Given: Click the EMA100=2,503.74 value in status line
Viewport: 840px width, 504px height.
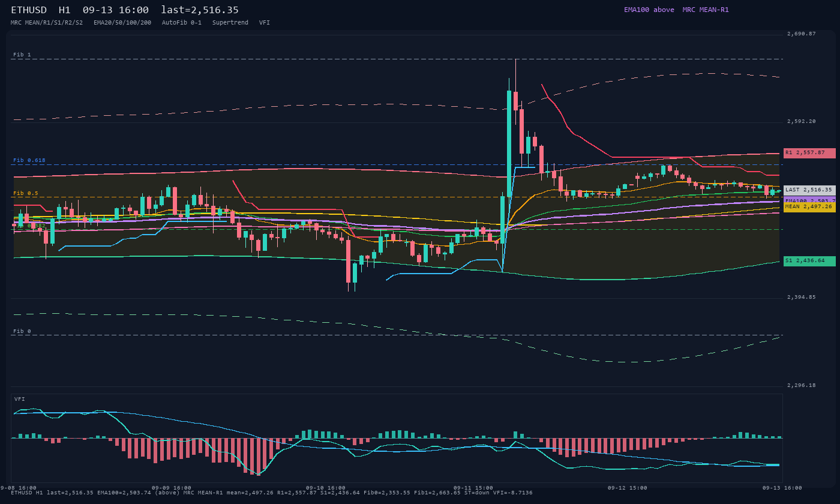Looking at the screenshot, I should click(124, 493).
